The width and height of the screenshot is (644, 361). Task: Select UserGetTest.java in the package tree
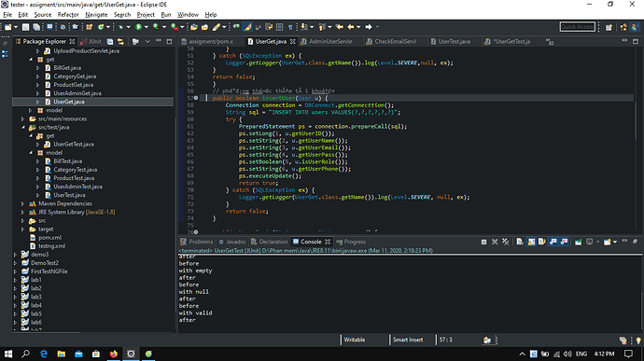point(74,145)
